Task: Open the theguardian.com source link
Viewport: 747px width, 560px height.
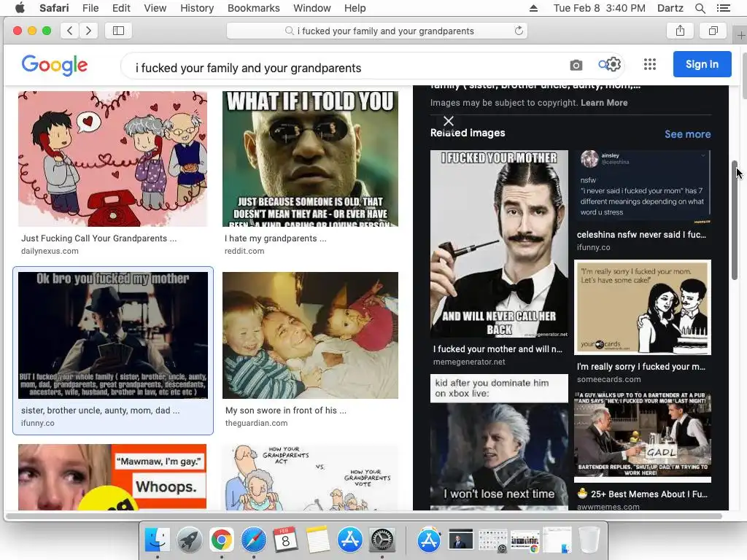Action: click(256, 423)
